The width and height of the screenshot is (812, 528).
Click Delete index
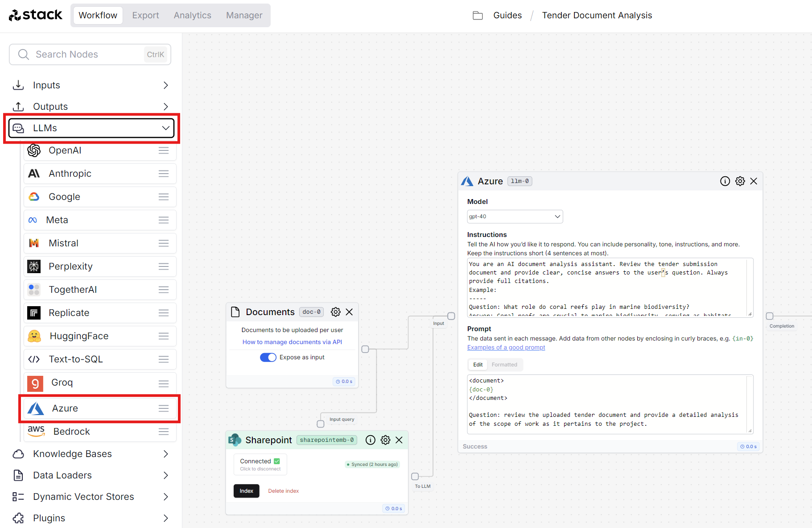(284, 491)
